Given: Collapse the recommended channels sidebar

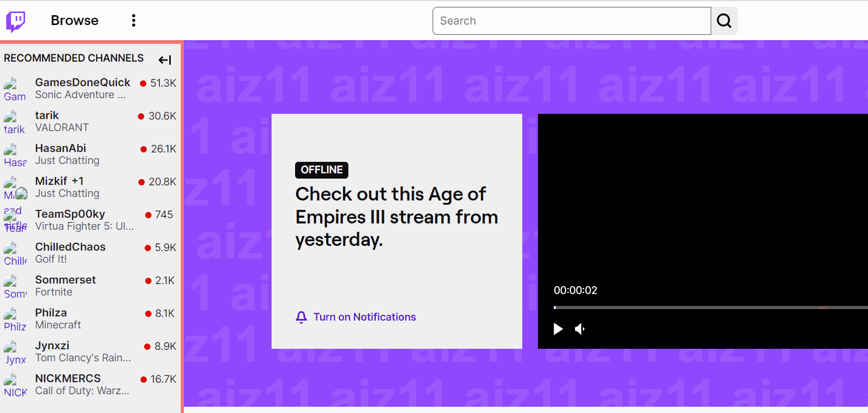Looking at the screenshot, I should pos(165,60).
